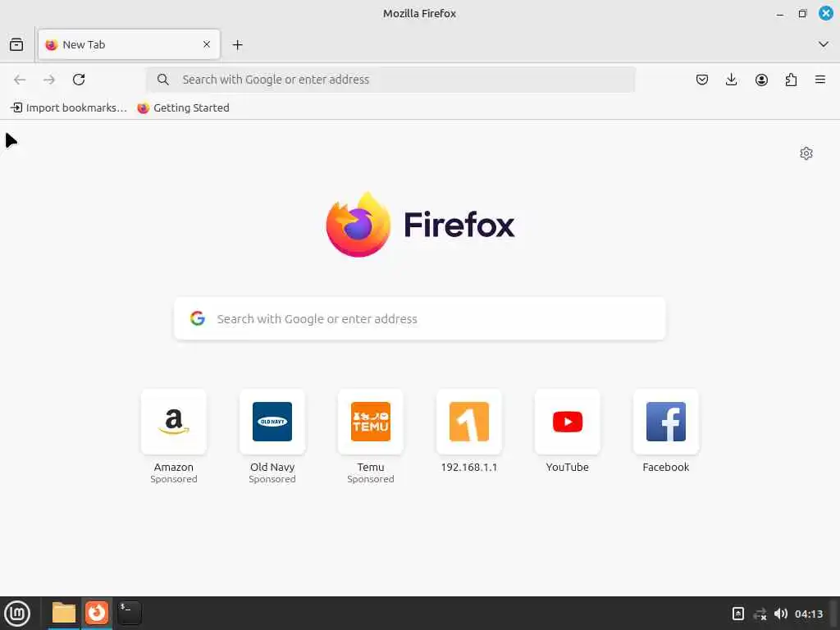Image resolution: width=840 pixels, height=630 pixels.
Task: Open the network connection tray icon
Action: [x=760, y=614]
